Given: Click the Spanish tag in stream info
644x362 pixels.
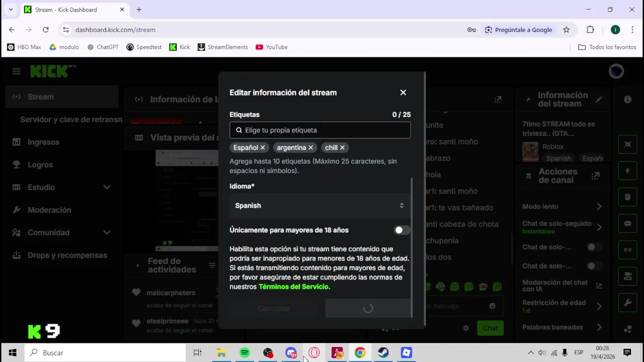Looking at the screenshot, I should (x=558, y=158).
